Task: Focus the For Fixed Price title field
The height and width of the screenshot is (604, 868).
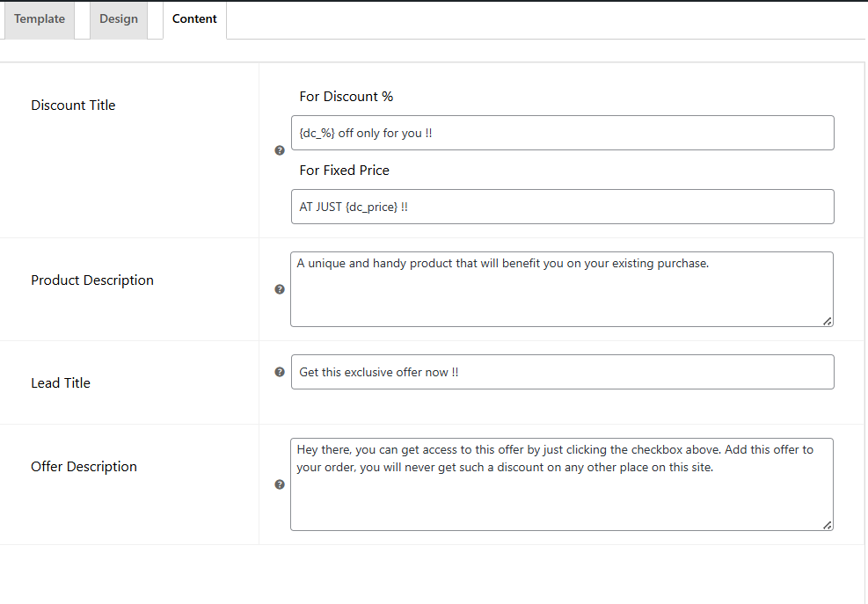Action: tap(563, 207)
